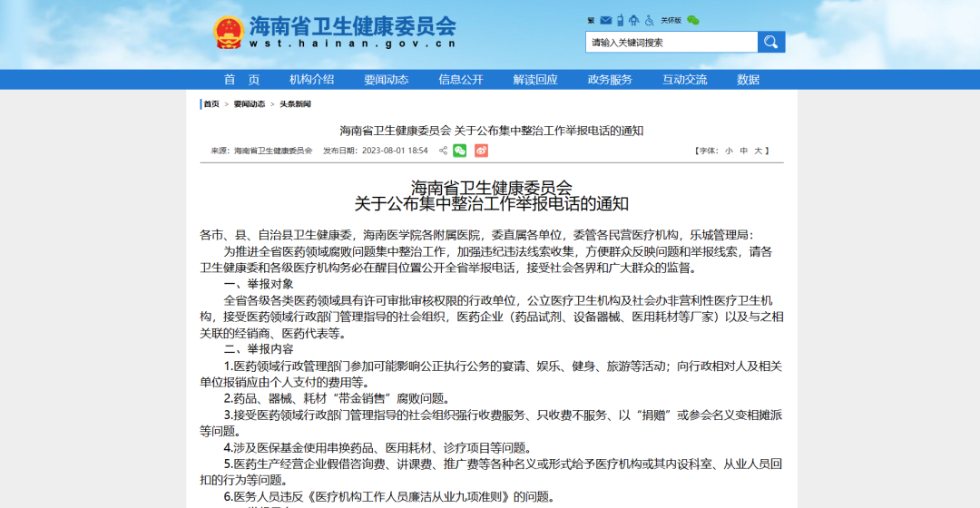Open the mobile phone version icon
980x508 pixels.
(620, 21)
